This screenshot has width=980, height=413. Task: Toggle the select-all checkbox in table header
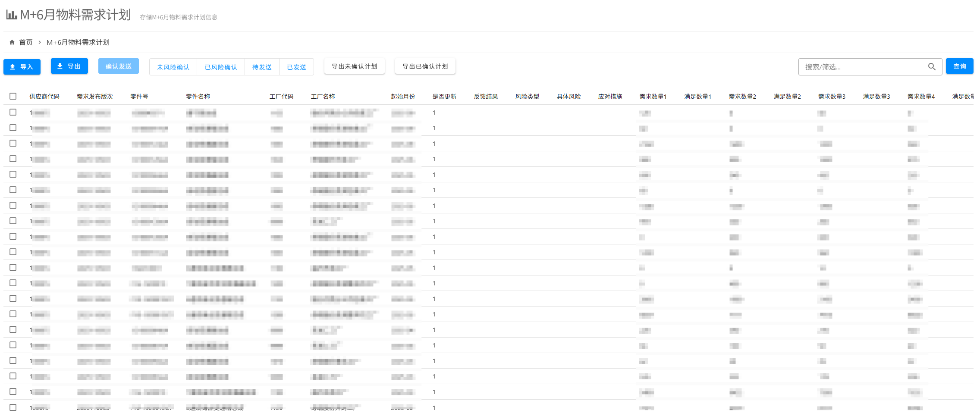click(x=13, y=96)
